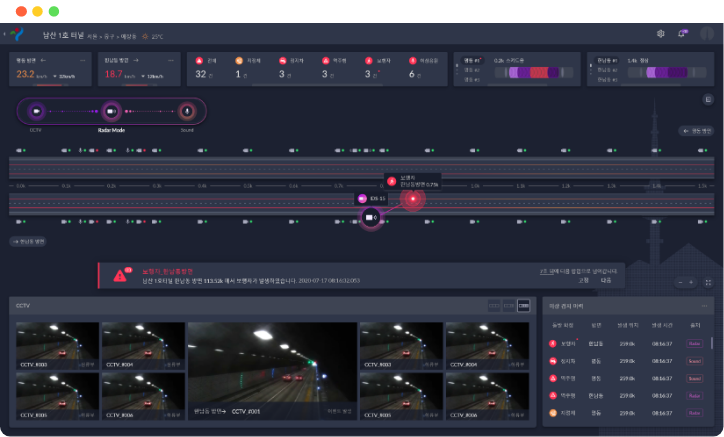Open the 32km/h dropdown in 영동 방면 card

coord(64,76)
